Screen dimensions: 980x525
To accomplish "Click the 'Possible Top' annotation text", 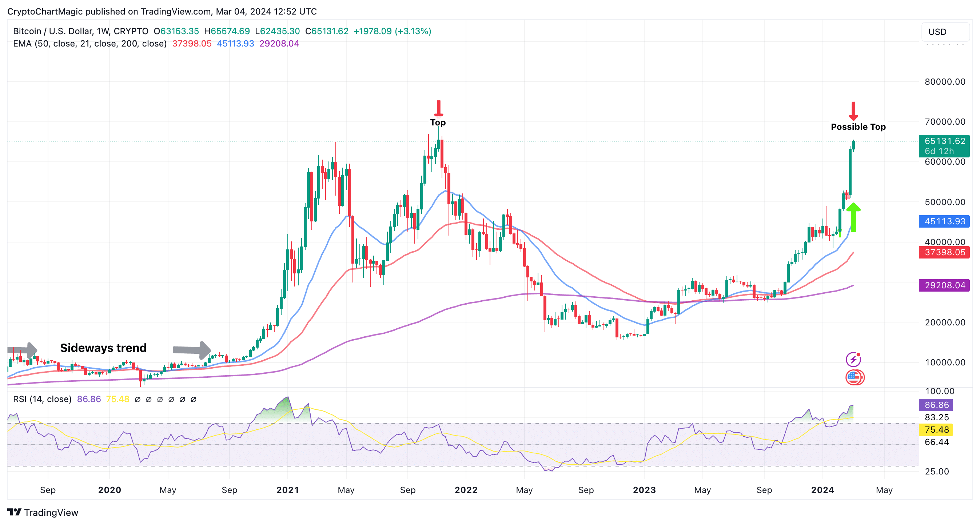I will 858,127.
